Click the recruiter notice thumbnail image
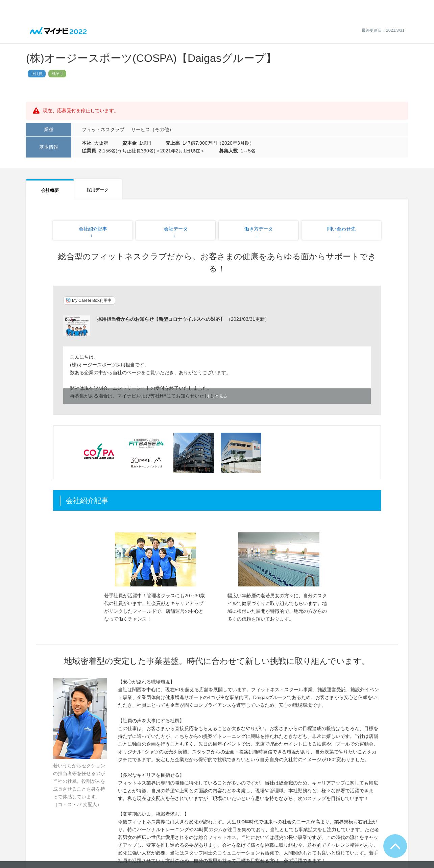Viewport: 434px width, 868px height. coord(77,325)
